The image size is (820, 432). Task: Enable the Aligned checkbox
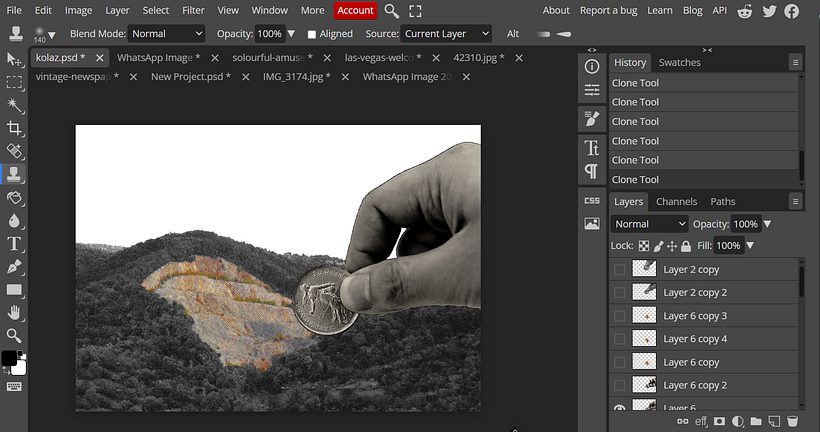[x=312, y=34]
